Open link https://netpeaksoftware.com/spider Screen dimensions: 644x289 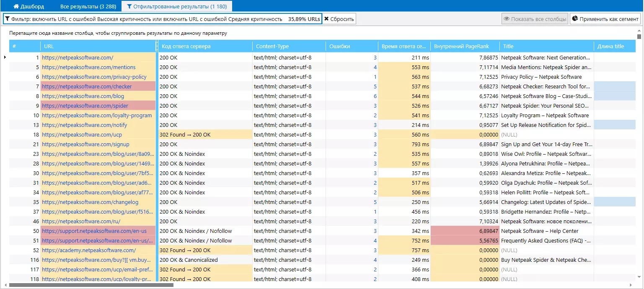[85, 106]
